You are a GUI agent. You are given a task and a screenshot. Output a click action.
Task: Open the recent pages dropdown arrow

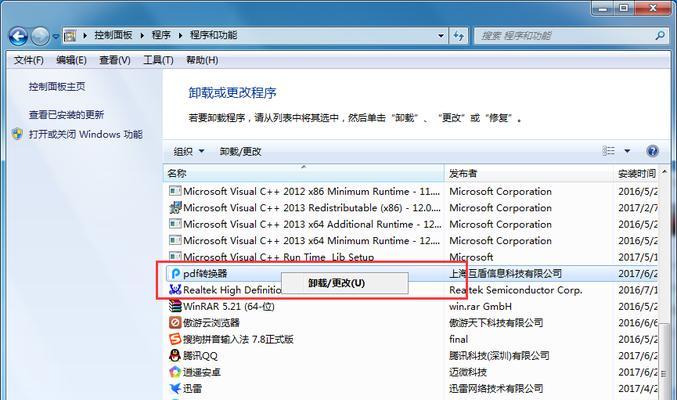click(56, 37)
